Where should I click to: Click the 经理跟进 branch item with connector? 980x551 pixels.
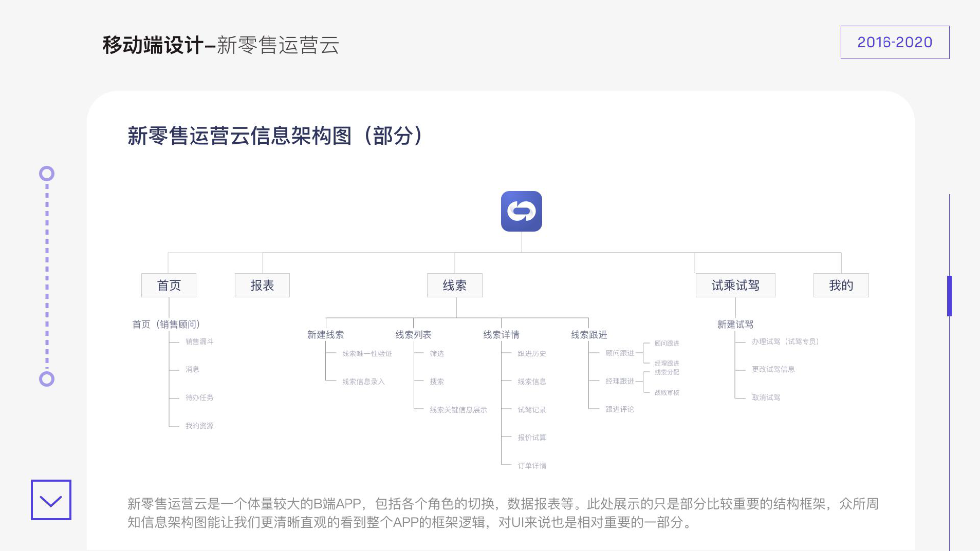click(x=620, y=381)
